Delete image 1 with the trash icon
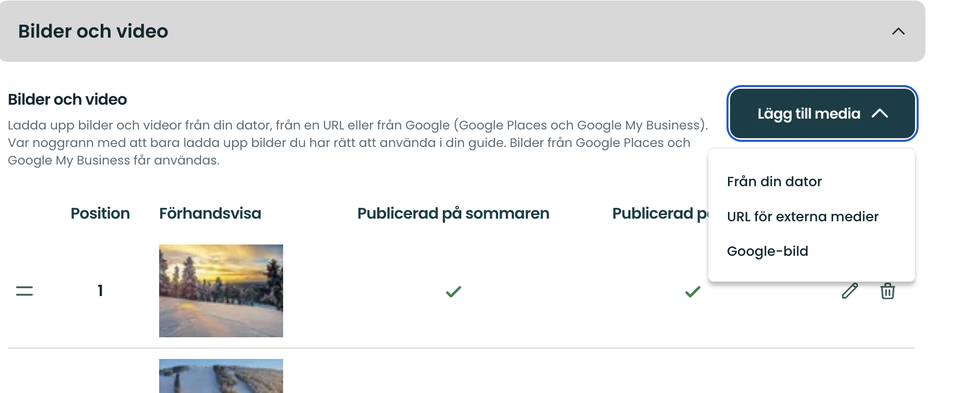Viewport: 960px width, 393px height. pos(887,291)
